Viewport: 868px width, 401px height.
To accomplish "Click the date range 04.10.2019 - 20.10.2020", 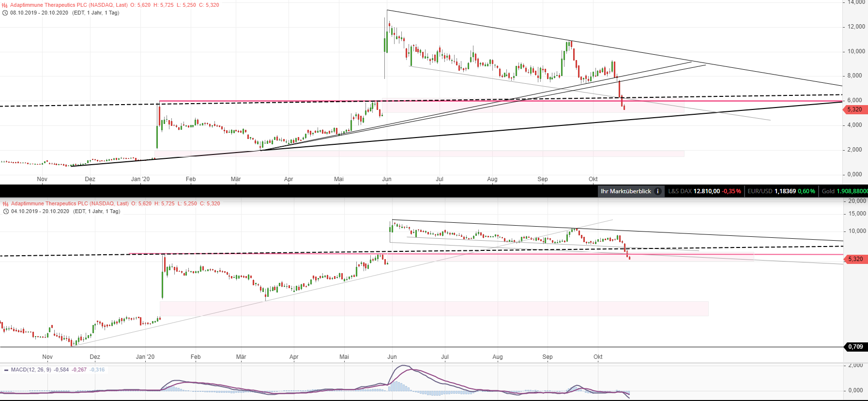I will [40, 212].
